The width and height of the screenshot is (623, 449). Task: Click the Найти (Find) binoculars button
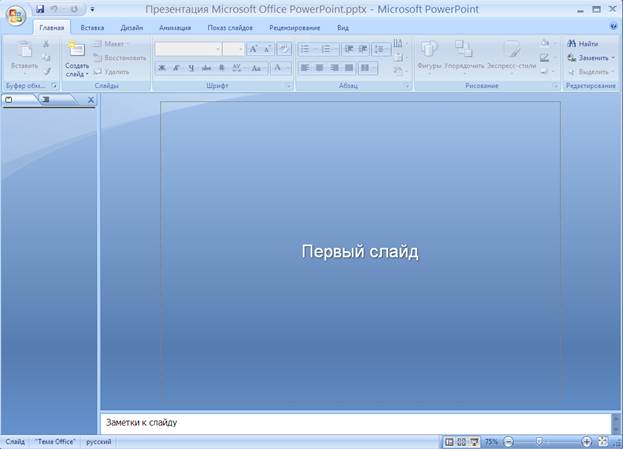[x=581, y=44]
